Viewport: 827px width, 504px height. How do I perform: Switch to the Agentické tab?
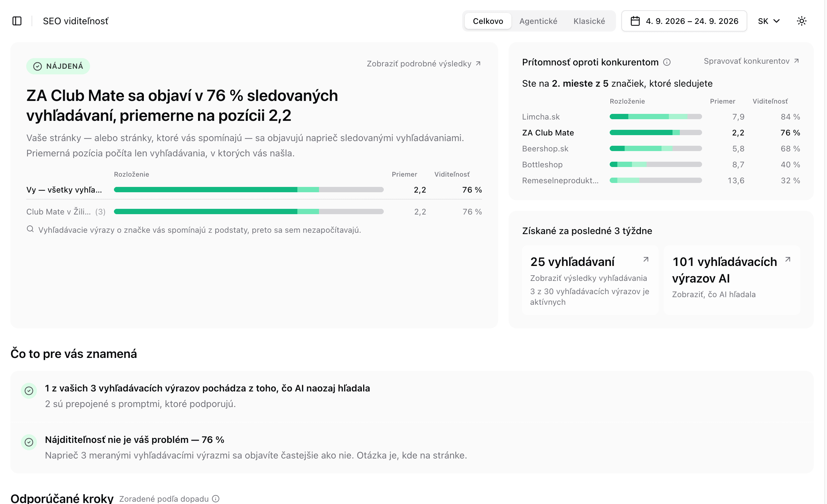(x=538, y=21)
